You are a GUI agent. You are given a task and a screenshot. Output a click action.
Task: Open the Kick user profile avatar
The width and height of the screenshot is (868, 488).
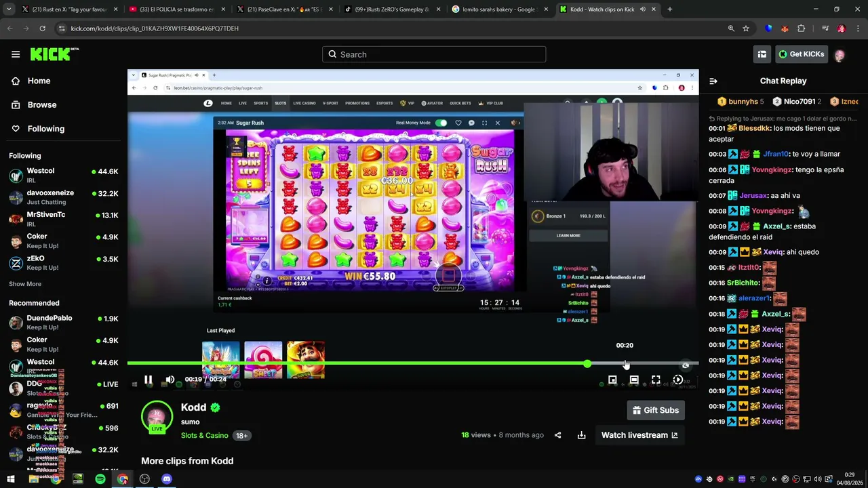coord(840,55)
